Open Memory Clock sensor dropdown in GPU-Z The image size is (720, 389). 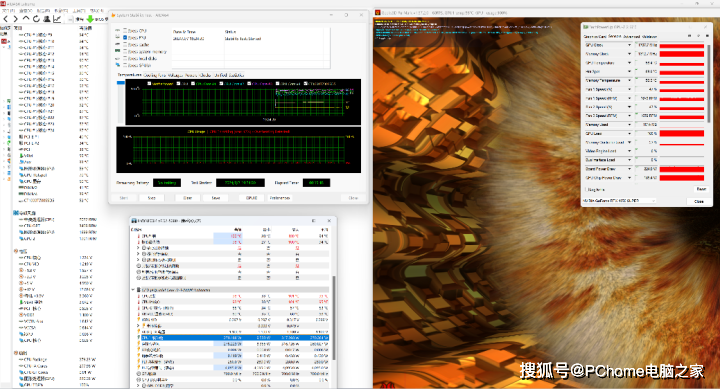click(630, 54)
